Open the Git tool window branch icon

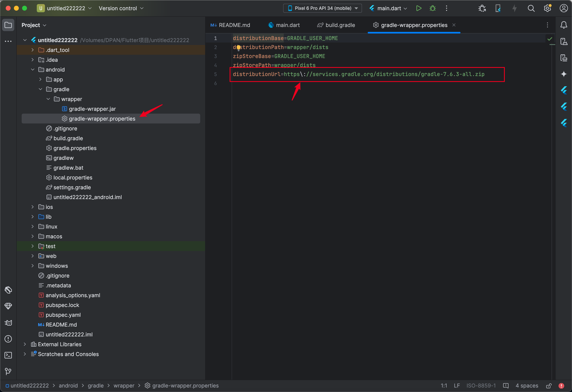tap(8, 371)
